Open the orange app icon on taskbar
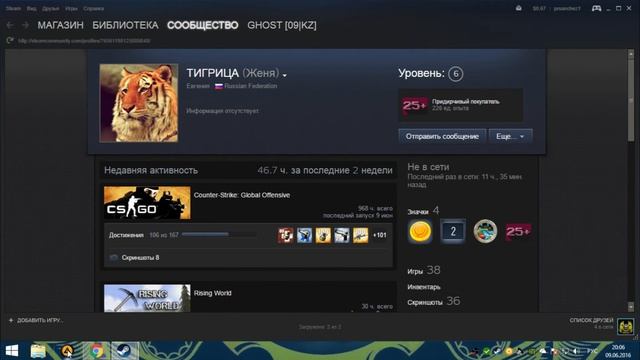640x360 pixels. point(67,351)
